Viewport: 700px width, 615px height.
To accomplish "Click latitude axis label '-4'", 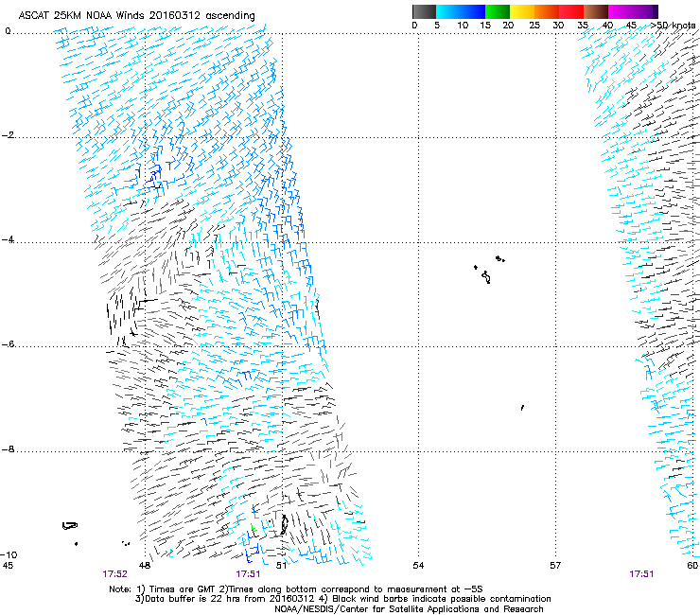I will 9,239.
